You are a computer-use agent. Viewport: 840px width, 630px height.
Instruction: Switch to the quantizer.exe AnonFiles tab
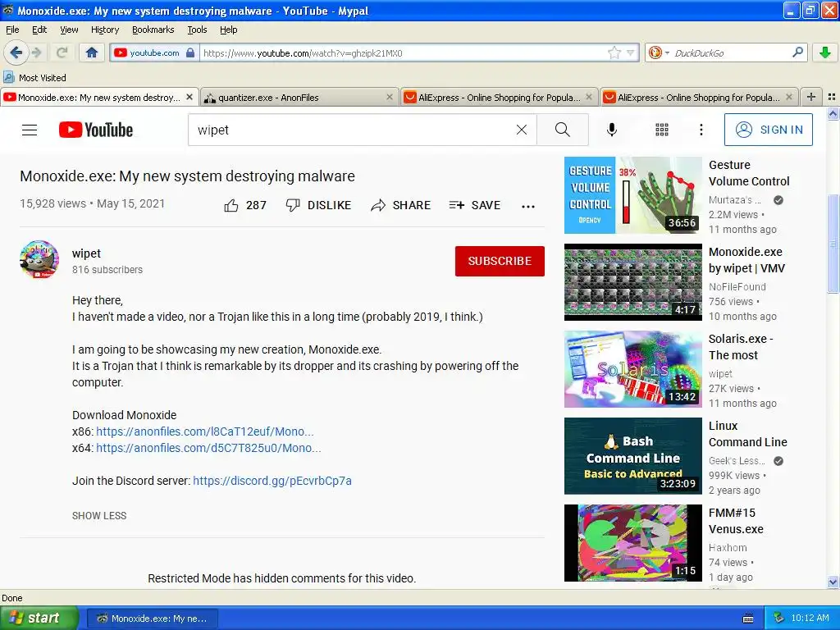(300, 98)
